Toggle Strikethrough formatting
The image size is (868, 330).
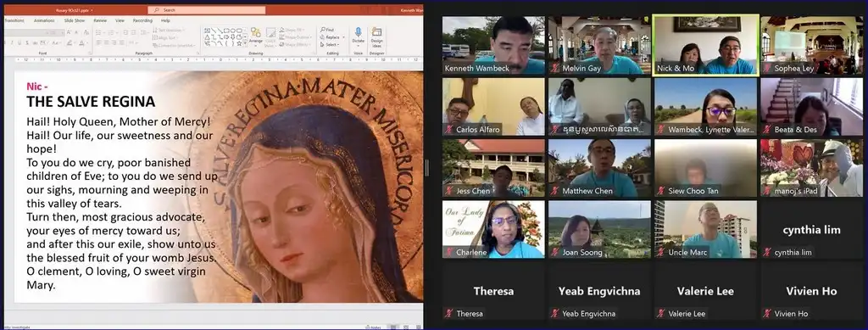coord(35,42)
